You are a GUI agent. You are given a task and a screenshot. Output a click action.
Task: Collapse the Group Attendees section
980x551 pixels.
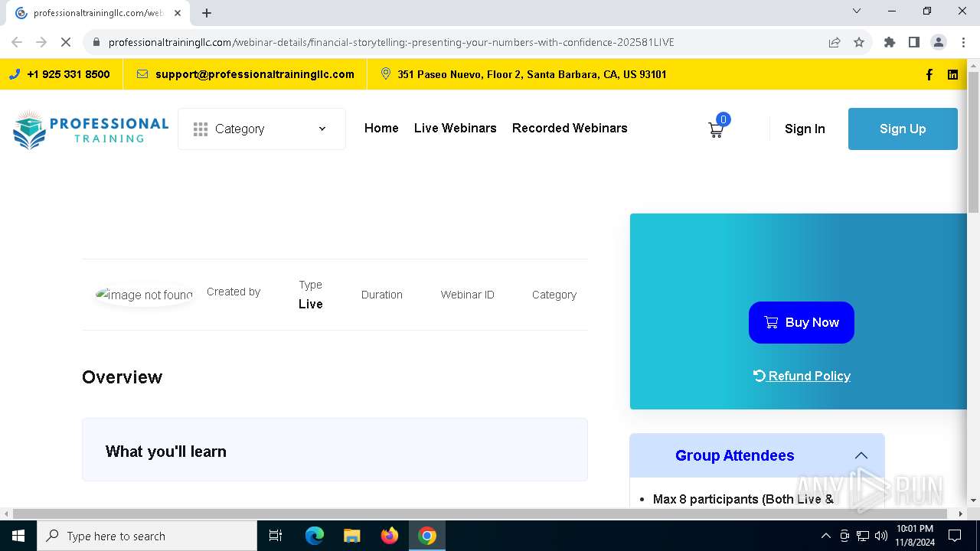tap(861, 455)
